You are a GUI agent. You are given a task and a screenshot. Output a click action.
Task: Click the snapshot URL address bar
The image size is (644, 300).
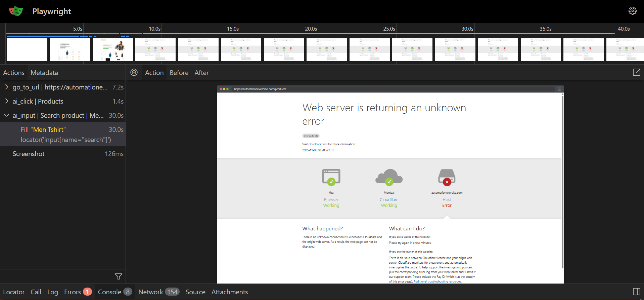point(393,89)
